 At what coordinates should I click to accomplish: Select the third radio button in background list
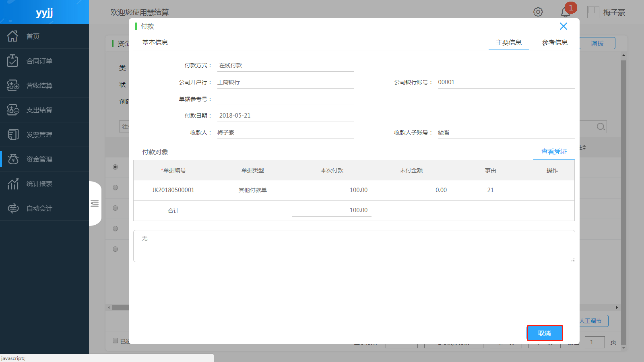coord(116,208)
